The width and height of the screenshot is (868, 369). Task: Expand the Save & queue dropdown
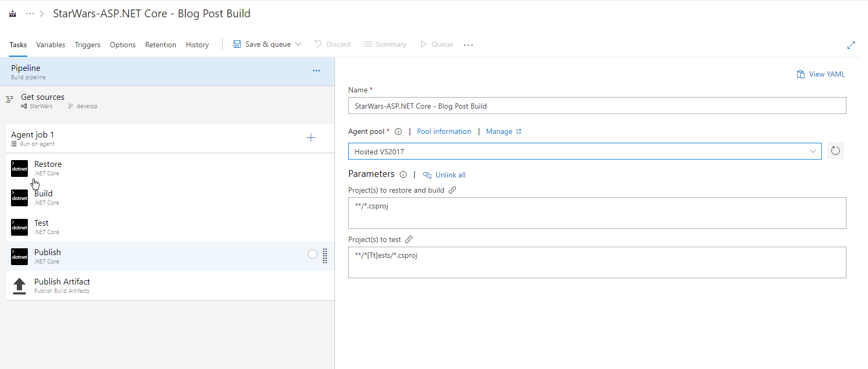click(x=298, y=45)
